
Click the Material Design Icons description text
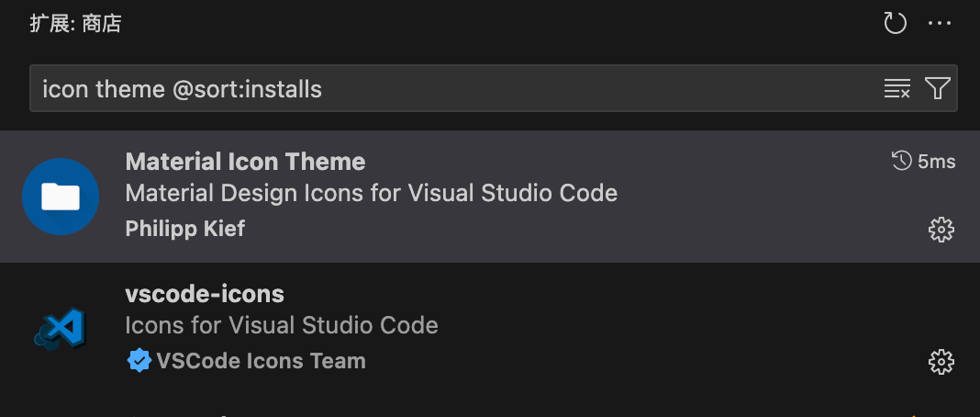tap(371, 194)
